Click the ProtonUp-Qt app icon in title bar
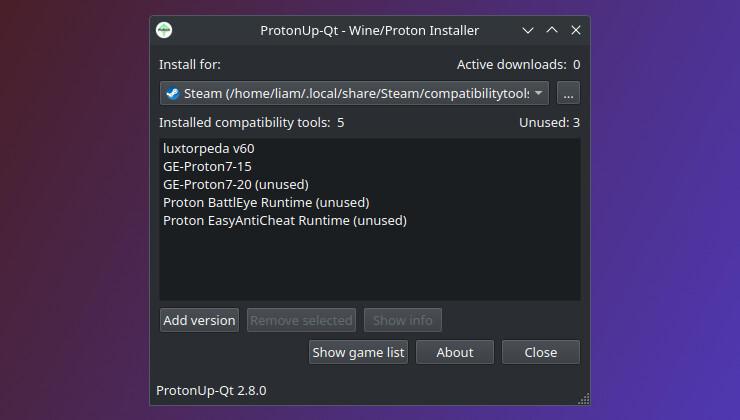Image resolution: width=740 pixels, height=420 pixels. pyautogui.click(x=165, y=31)
